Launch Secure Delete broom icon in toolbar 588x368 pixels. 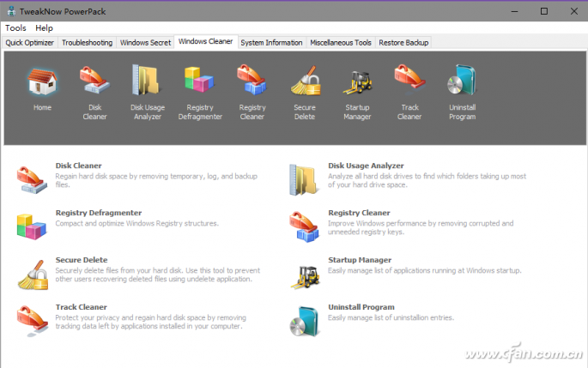[306, 80]
